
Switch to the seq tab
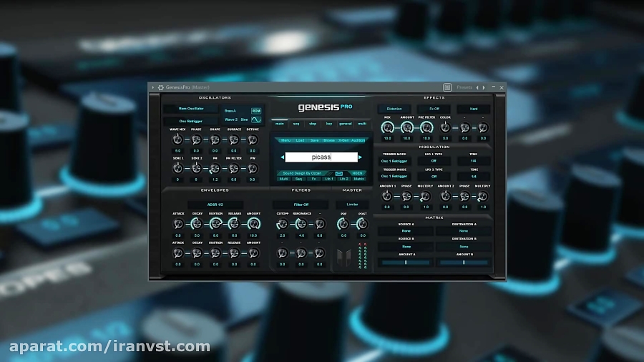(x=296, y=124)
